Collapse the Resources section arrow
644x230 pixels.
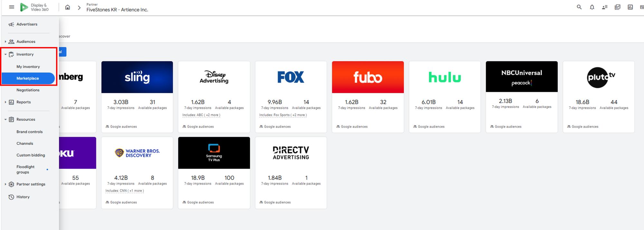coord(5,120)
